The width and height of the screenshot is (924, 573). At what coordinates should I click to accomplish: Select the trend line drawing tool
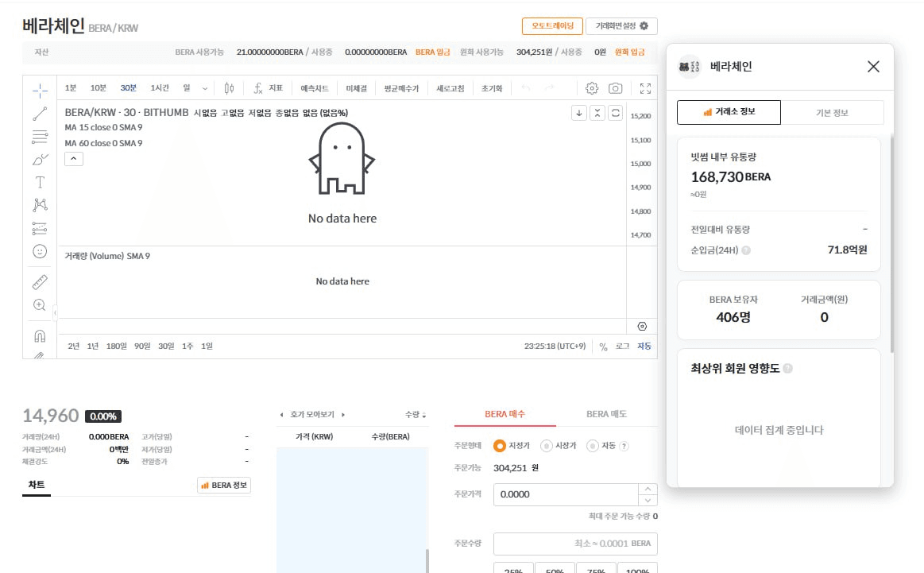coord(40,113)
